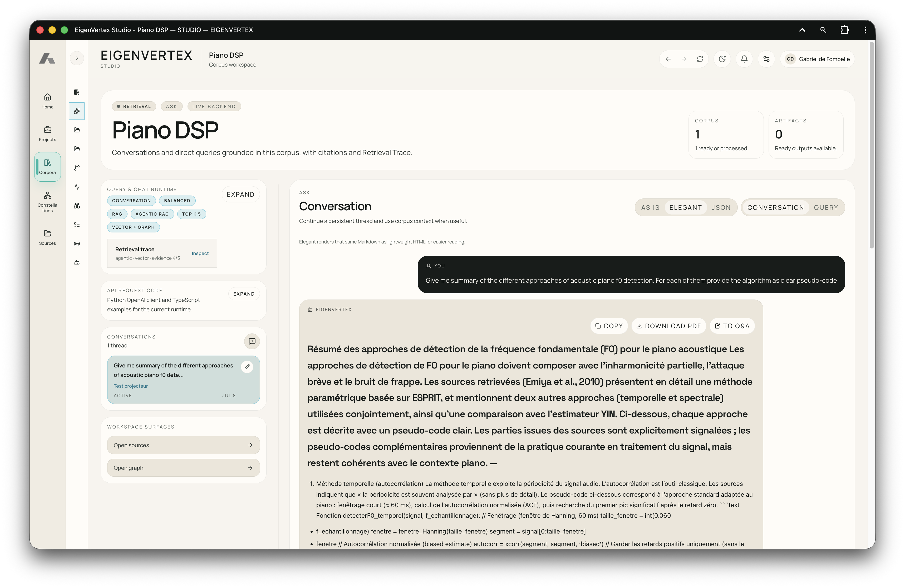Image resolution: width=905 pixels, height=588 pixels.
Task: Open the git-branch icon in the icon rail
Action: pyautogui.click(x=77, y=168)
